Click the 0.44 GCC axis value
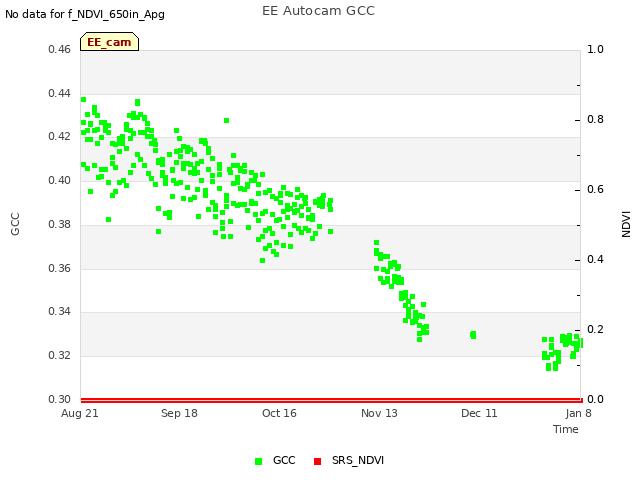Viewport: 640px width, 480px height. pos(59,93)
